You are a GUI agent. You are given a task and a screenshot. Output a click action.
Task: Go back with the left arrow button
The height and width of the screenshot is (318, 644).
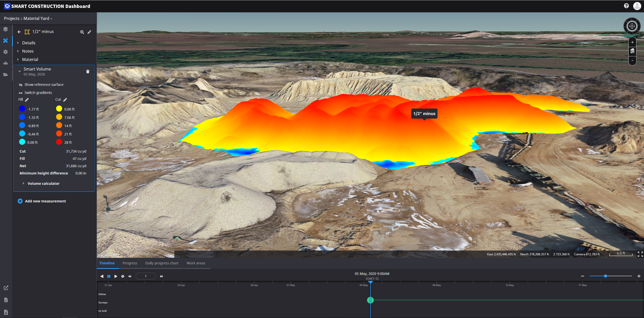pyautogui.click(x=19, y=32)
